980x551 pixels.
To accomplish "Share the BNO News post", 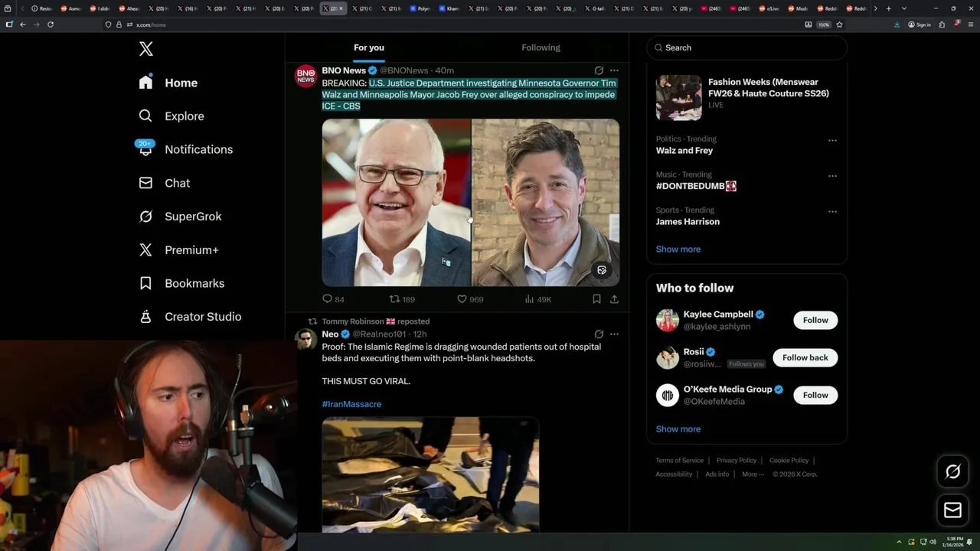I will (614, 299).
